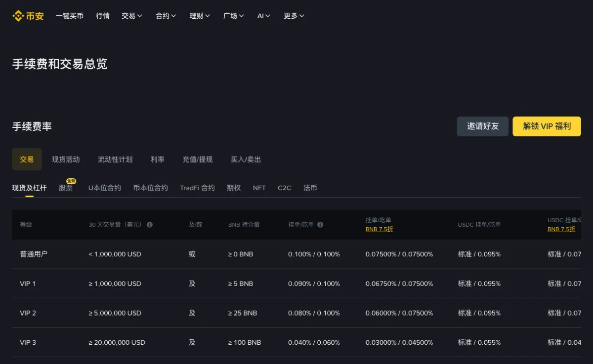Screen dimensions: 593x364
Task: Open 一键买币 in top navigation
Action: pyautogui.click(x=70, y=16)
